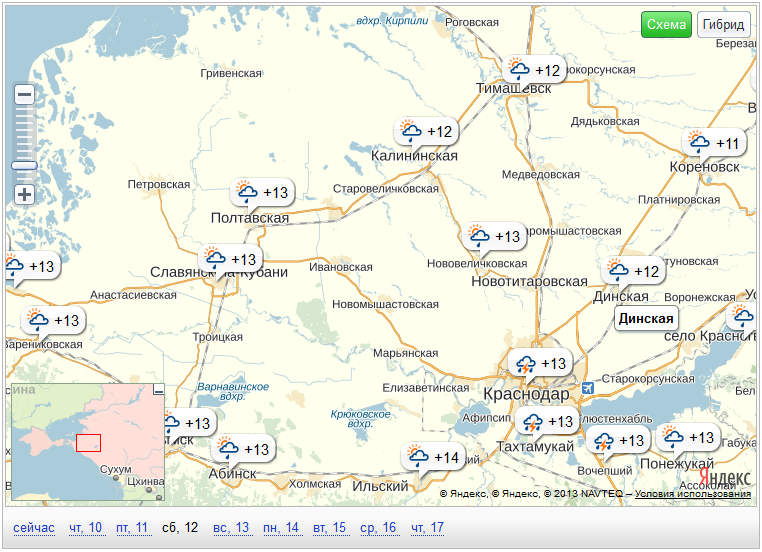The width and height of the screenshot is (762, 552).
Task: Open the чт, 17 forecast tab
Action: pyautogui.click(x=428, y=527)
